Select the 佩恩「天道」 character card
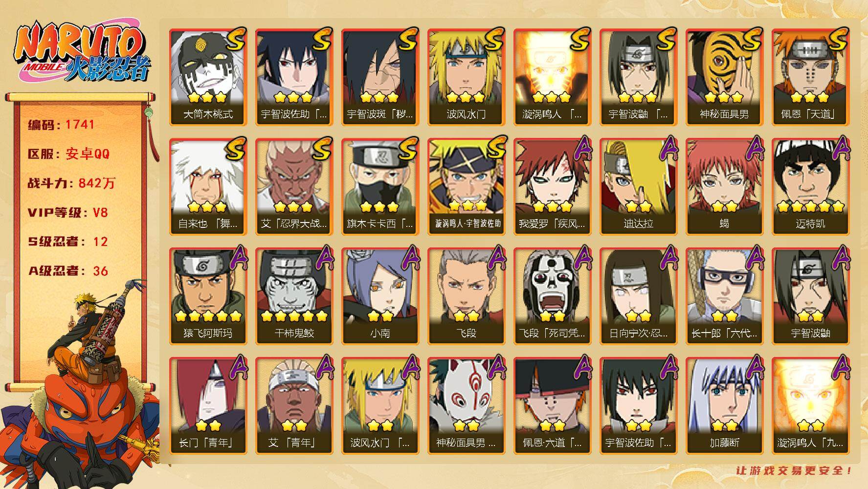Viewport: 868px width, 489px height. click(810, 77)
